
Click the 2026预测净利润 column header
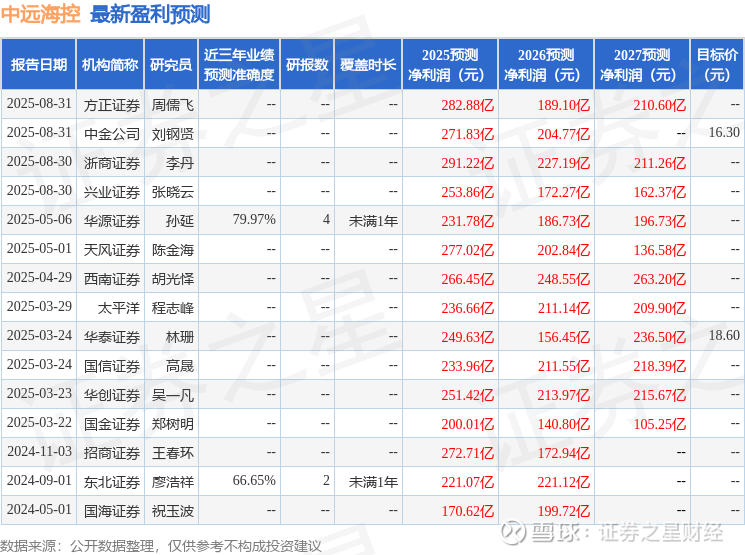click(x=546, y=65)
